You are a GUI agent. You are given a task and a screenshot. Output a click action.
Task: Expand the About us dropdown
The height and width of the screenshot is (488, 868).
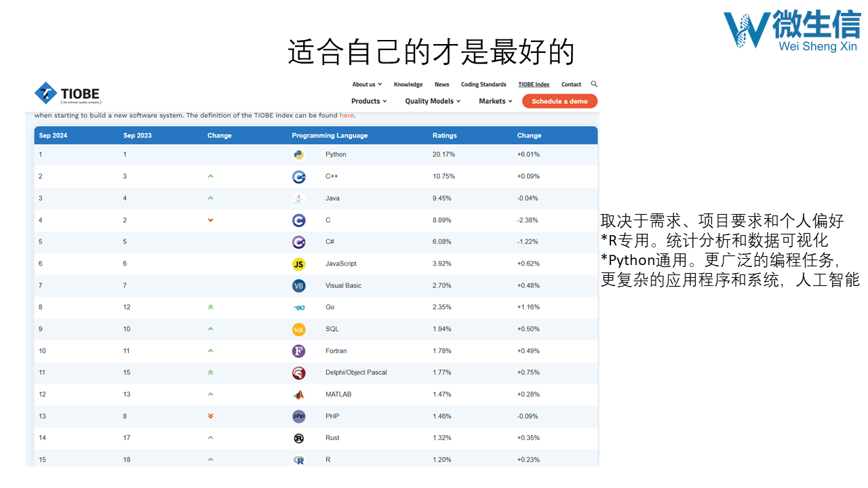tap(367, 85)
